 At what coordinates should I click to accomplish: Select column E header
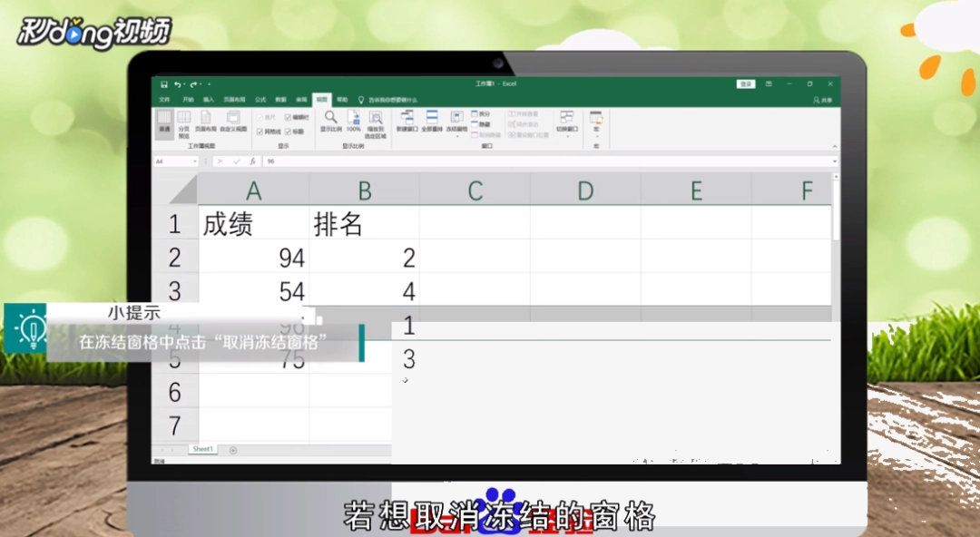(x=696, y=190)
